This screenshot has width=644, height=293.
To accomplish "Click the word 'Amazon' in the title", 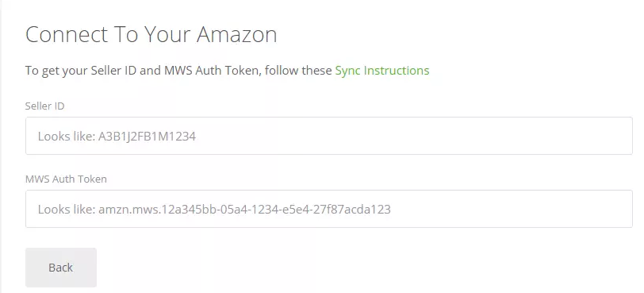I will [x=236, y=34].
